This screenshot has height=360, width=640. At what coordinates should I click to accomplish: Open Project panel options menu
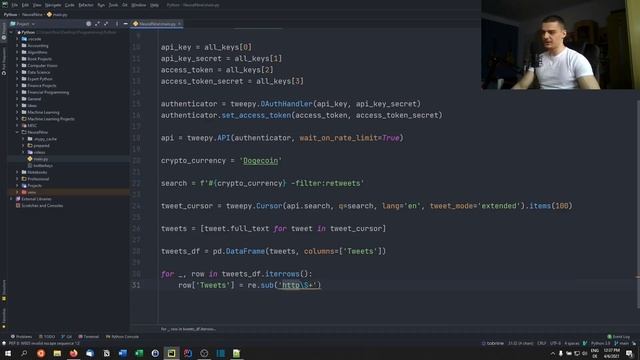click(117, 24)
